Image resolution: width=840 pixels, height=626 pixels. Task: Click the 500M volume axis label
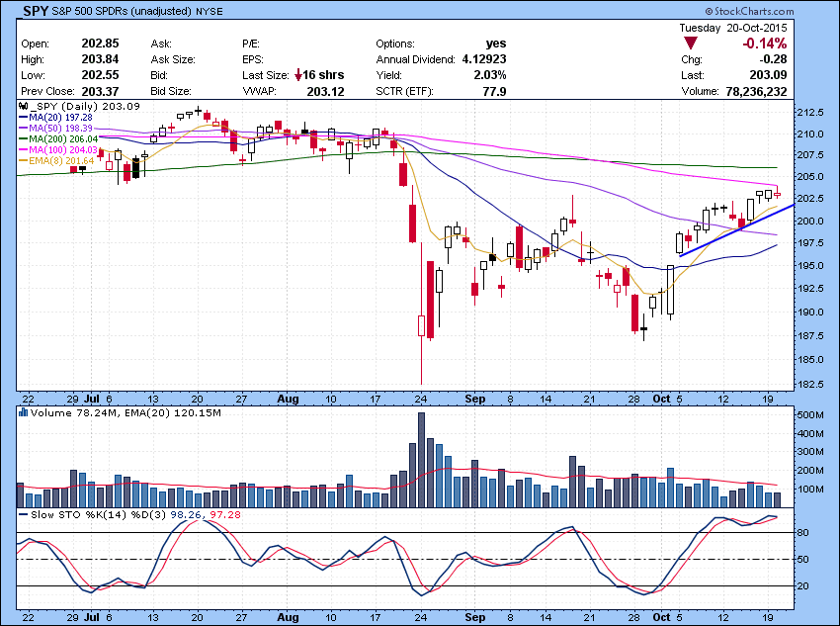810,415
